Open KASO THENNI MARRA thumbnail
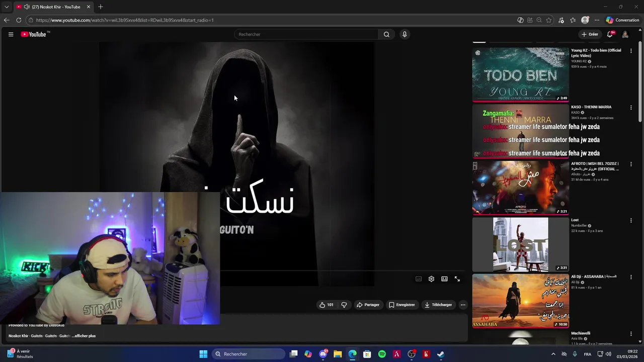Viewport: 644px width, 362px height. 521,131
